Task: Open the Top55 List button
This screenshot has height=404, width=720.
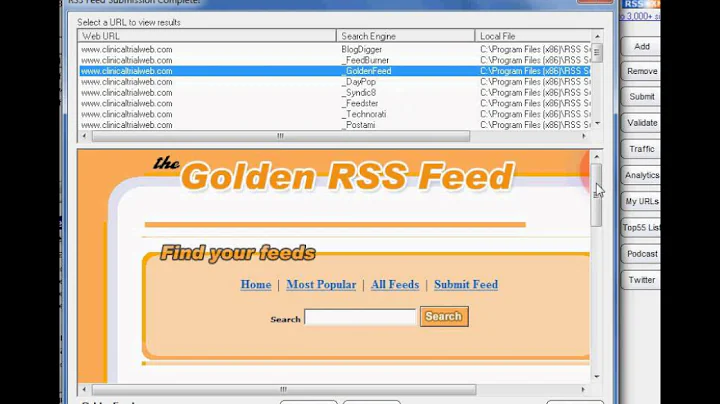Action: [641, 227]
